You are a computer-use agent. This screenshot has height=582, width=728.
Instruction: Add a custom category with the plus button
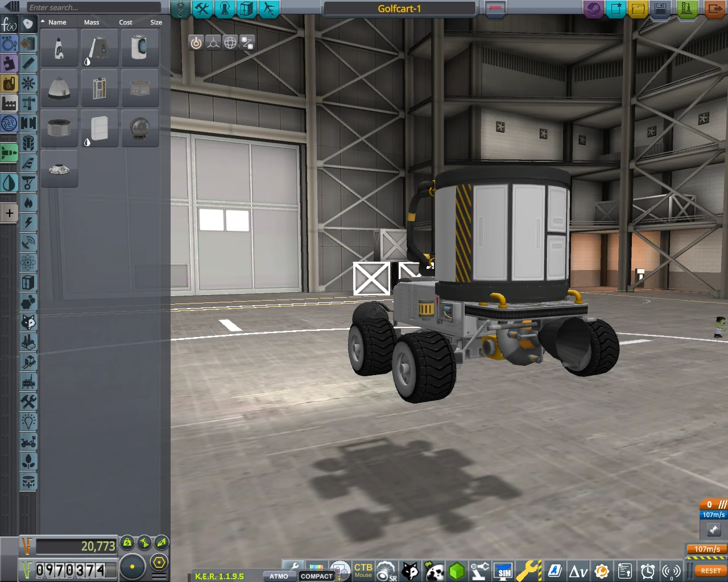(x=9, y=213)
